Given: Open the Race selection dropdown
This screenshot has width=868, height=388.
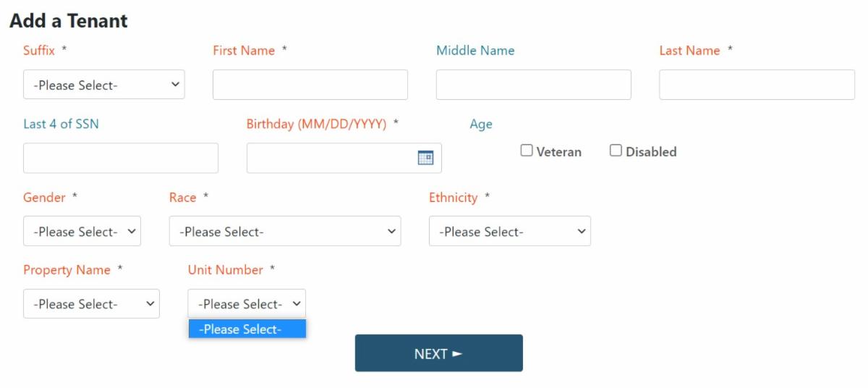Looking at the screenshot, I should click(x=284, y=232).
